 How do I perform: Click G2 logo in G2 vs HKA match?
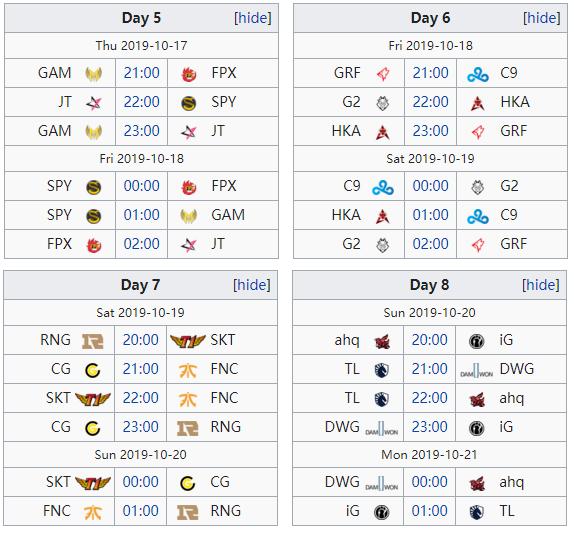pyautogui.click(x=383, y=103)
